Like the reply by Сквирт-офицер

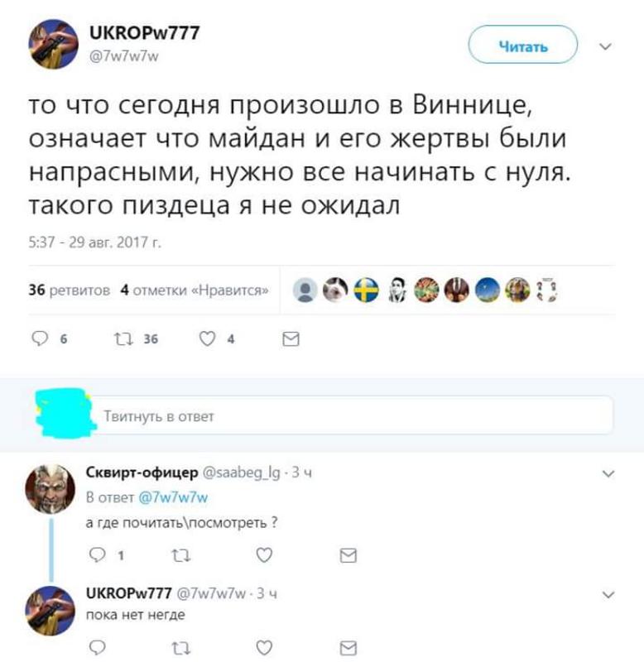point(264,554)
